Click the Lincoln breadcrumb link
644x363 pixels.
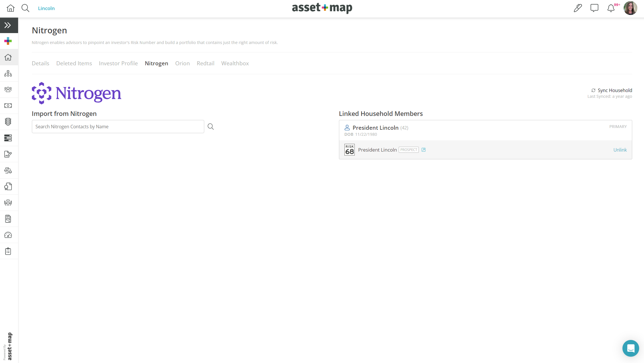[46, 8]
